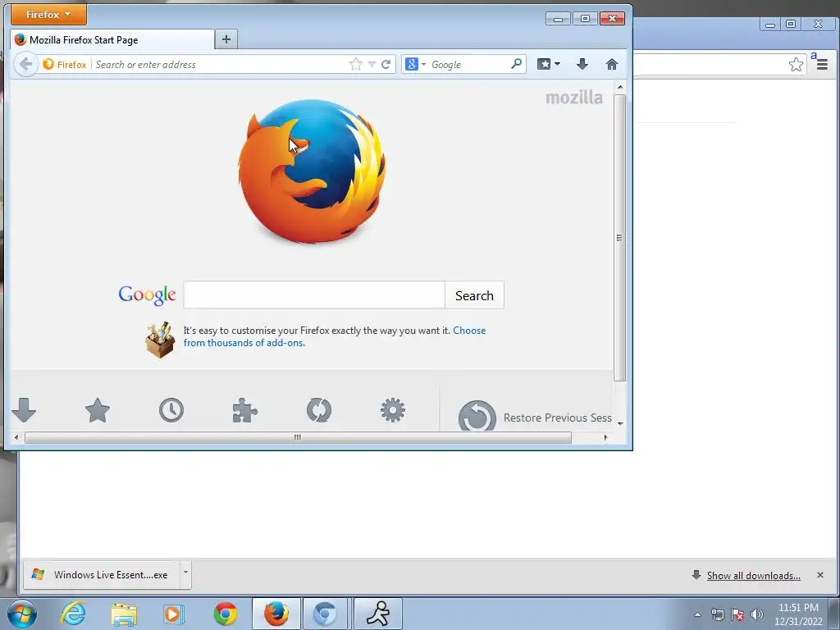This screenshot has width=840, height=630.
Task: Click horizontal scrollbar left arrow
Action: pyautogui.click(x=16, y=437)
